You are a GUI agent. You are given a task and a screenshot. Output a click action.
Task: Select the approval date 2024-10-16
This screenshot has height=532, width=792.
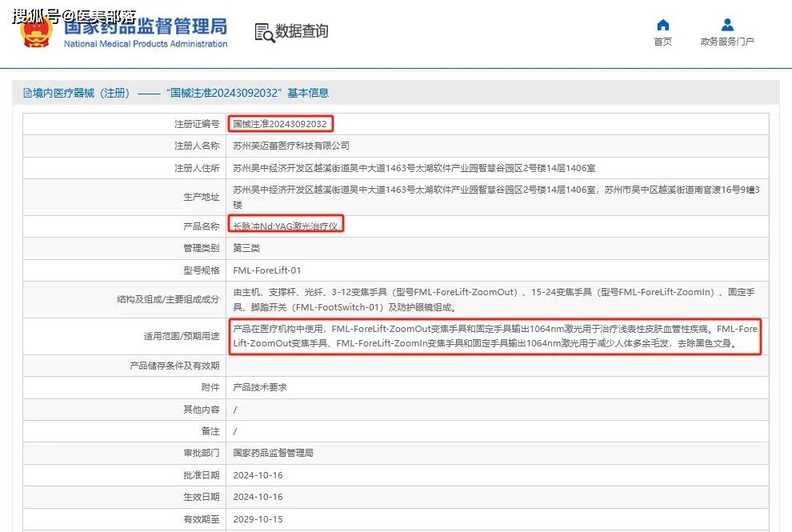(258, 474)
